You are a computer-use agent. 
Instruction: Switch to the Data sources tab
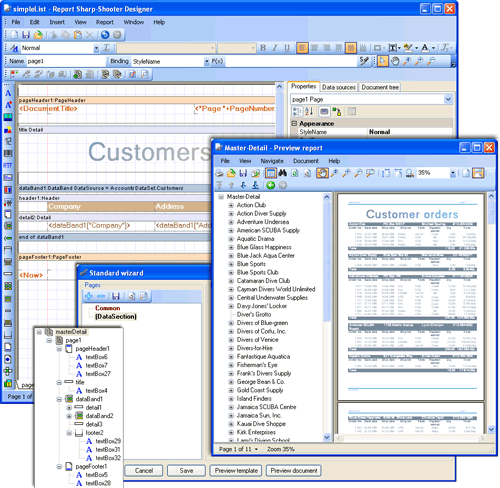pyautogui.click(x=339, y=87)
